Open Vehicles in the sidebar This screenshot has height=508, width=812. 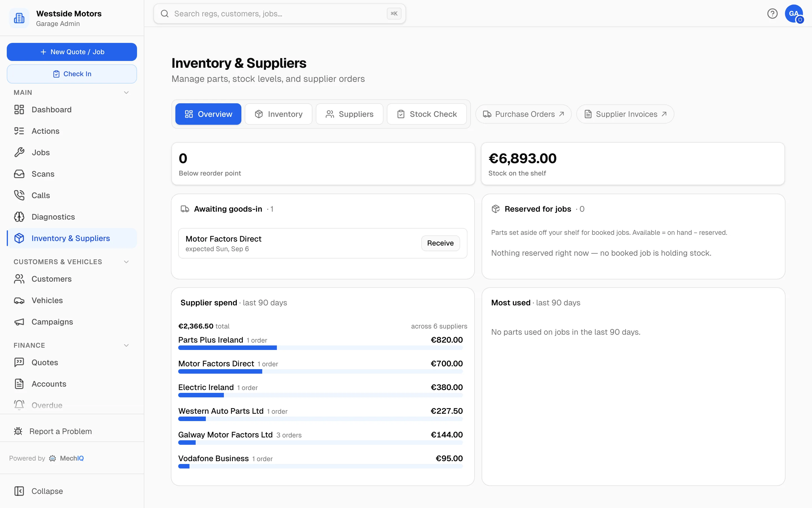pos(72,300)
